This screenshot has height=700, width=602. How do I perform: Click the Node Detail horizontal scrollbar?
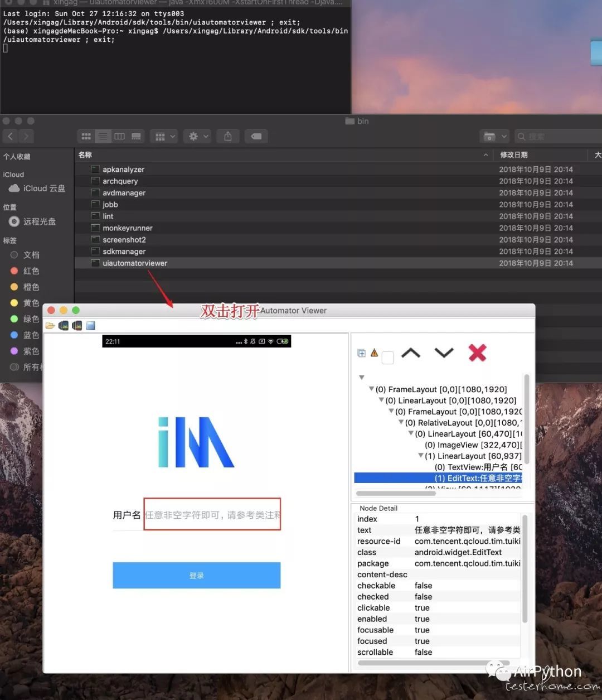(x=434, y=663)
